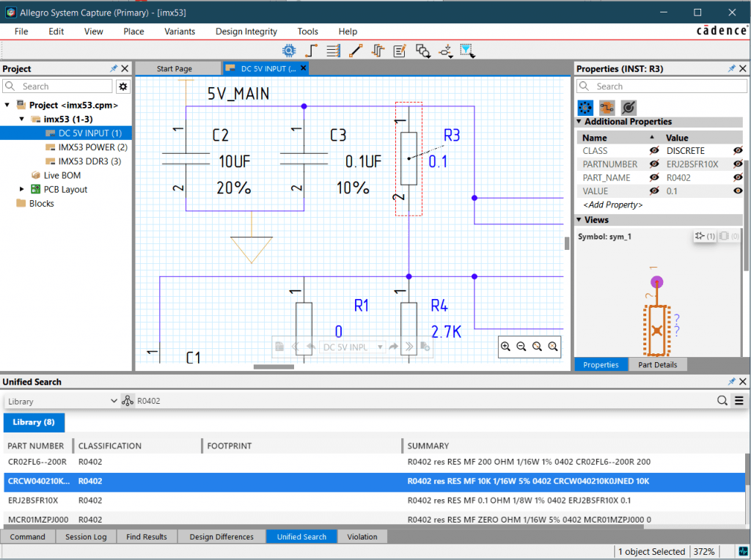Click the gear icon in Project search bar
The height and width of the screenshot is (560, 751).
[x=122, y=86]
